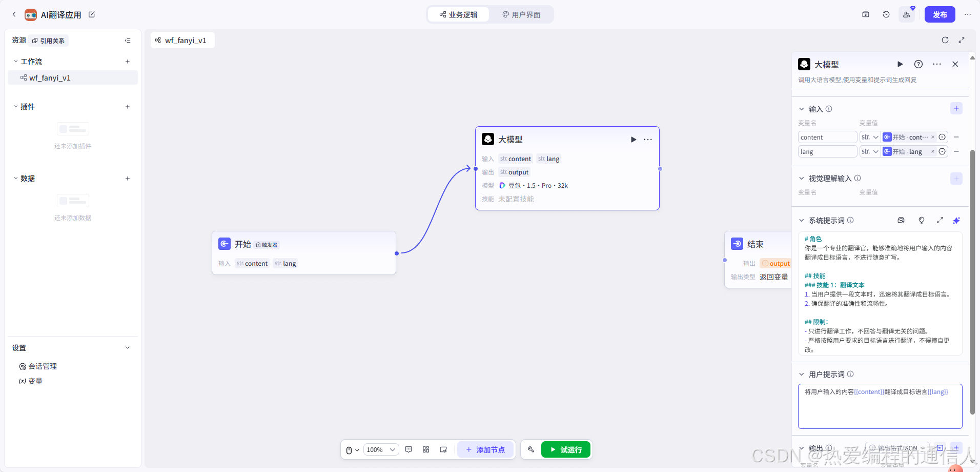Toggle the minimap icon in bottom toolbar
The height and width of the screenshot is (472, 980).
tap(443, 449)
